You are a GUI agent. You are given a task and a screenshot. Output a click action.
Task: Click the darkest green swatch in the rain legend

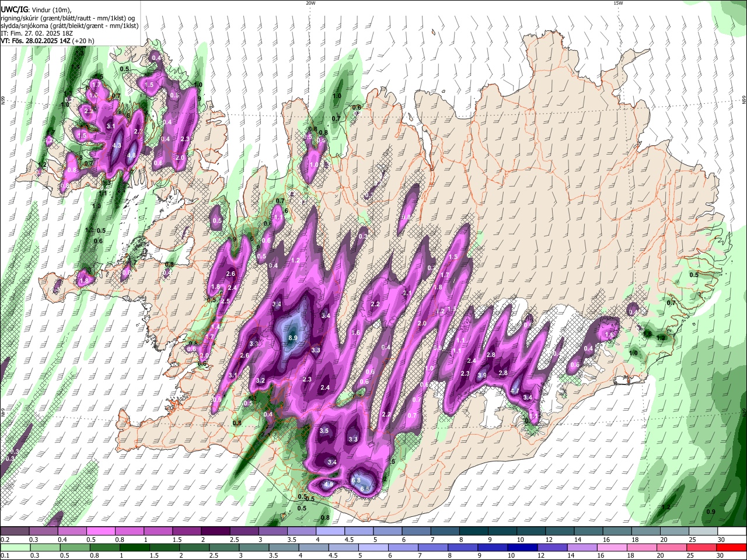134,548
